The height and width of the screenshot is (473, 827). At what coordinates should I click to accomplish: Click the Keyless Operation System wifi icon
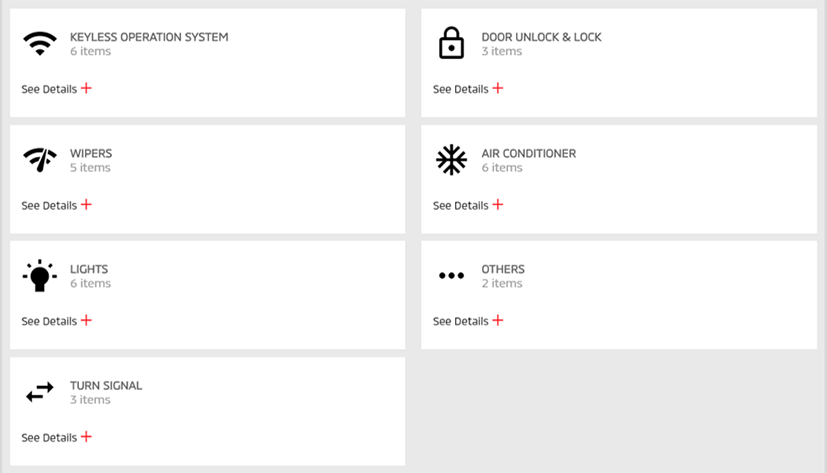pyautogui.click(x=40, y=43)
